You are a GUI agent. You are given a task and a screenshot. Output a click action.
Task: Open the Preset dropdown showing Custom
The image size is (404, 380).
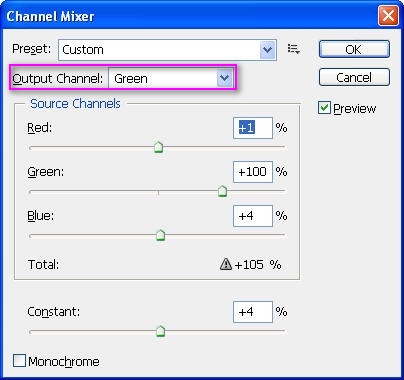coord(167,50)
